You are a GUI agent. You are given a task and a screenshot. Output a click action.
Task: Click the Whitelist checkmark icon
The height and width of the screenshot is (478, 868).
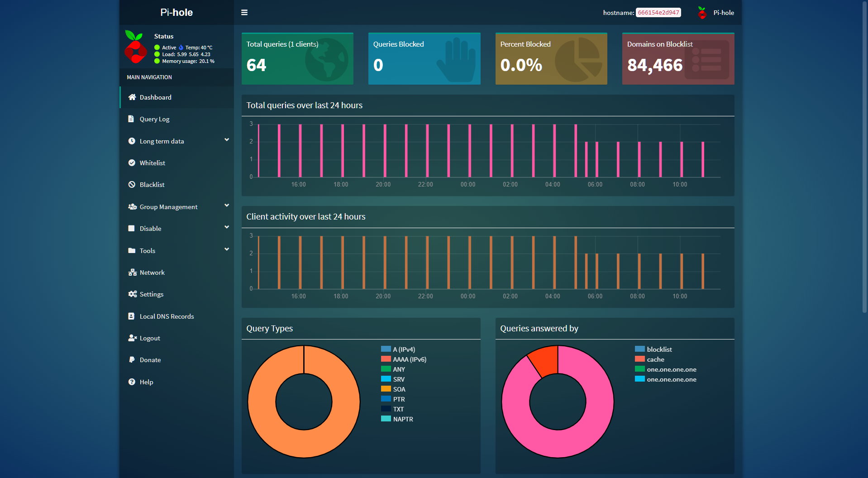[x=132, y=163]
